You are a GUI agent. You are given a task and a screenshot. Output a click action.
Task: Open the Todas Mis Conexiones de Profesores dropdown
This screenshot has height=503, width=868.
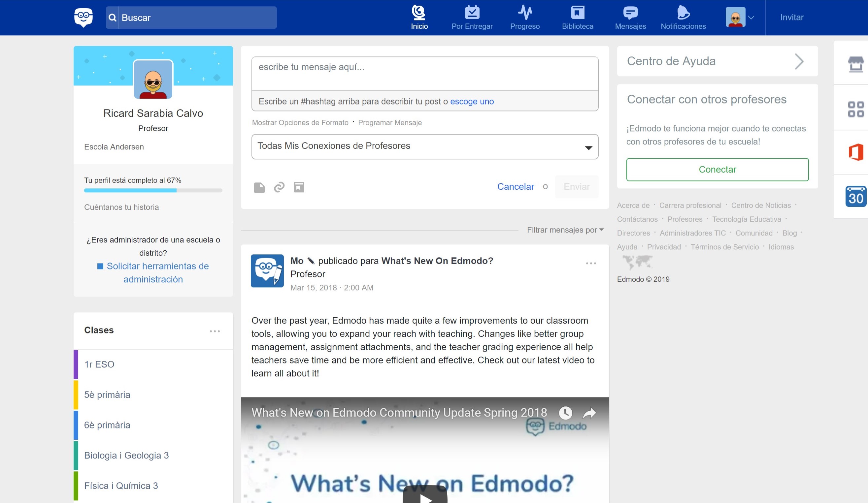coord(424,147)
